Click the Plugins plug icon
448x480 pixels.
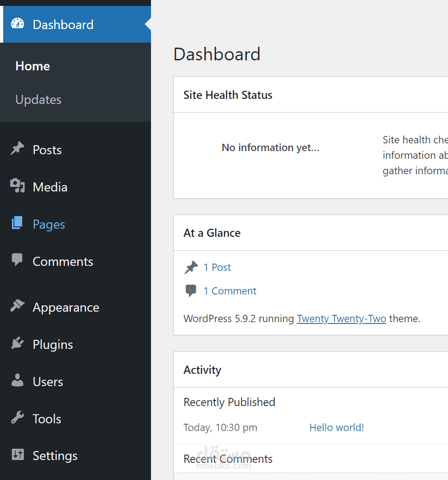coord(17,343)
